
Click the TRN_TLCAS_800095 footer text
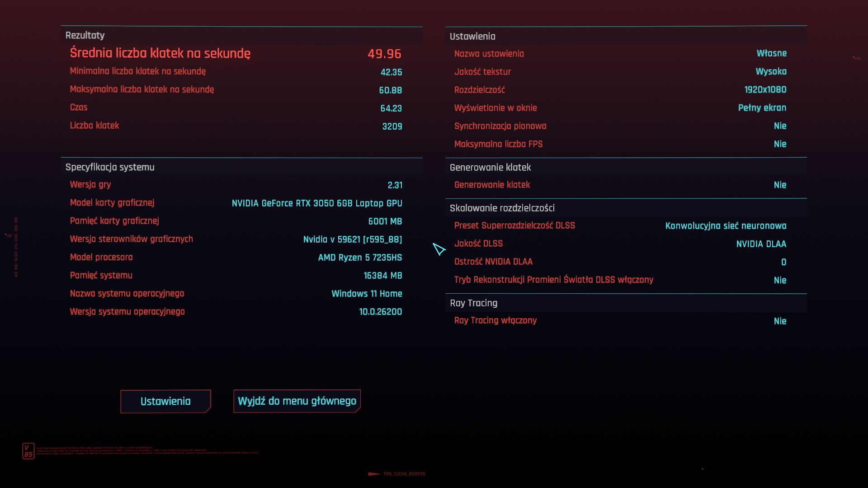404,474
